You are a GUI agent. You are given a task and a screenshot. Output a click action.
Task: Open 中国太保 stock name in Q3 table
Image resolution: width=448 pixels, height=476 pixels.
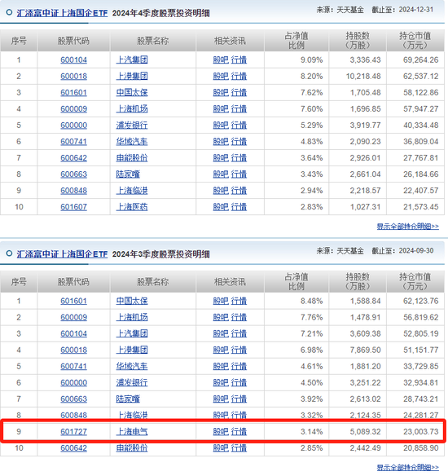(x=132, y=301)
